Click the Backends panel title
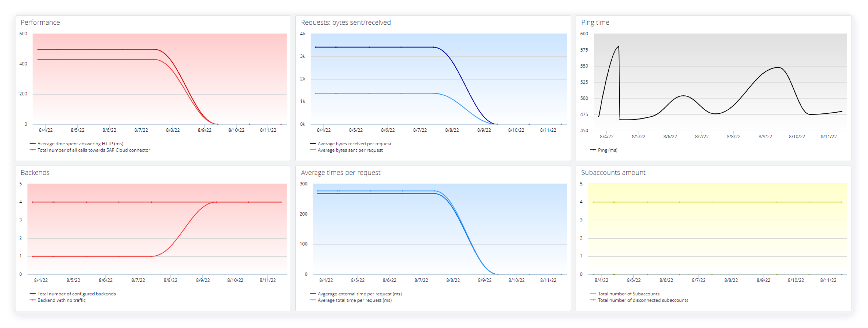Screen dimensions: 868x328 [x=35, y=172]
